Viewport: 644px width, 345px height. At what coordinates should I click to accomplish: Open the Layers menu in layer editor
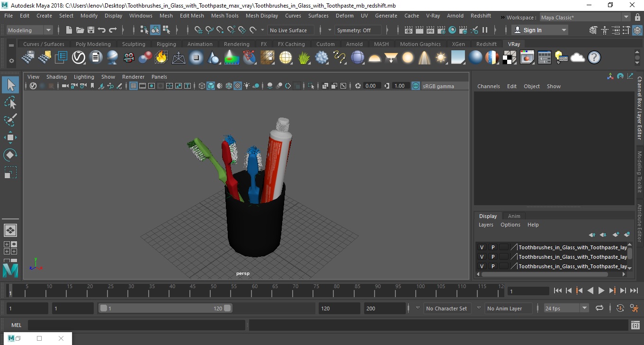point(486,225)
